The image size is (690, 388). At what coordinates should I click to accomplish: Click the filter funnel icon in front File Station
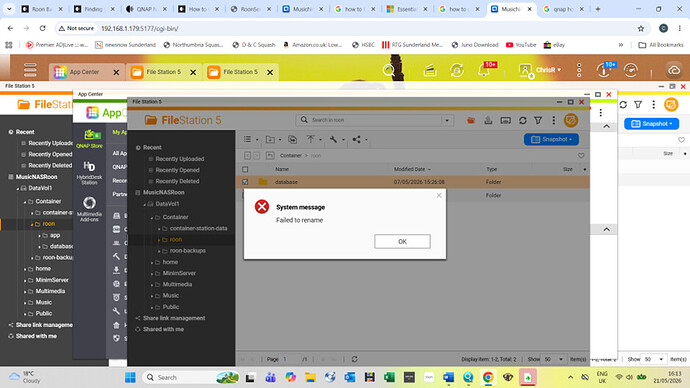coord(538,120)
